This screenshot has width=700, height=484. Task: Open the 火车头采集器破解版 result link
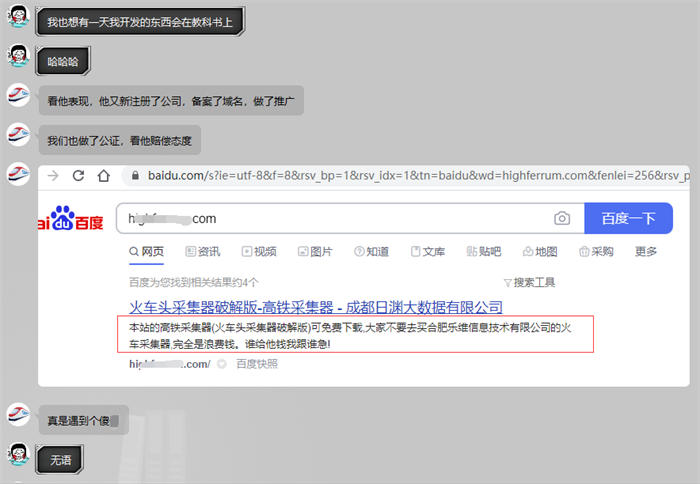(316, 307)
